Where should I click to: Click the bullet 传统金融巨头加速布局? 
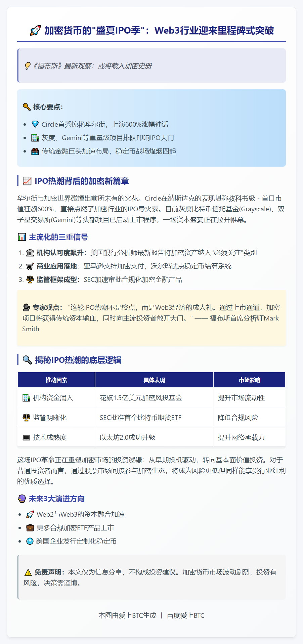(109, 151)
